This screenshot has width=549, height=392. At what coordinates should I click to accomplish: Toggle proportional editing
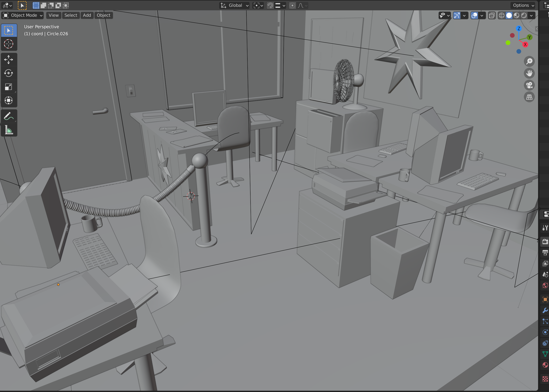coord(292,5)
